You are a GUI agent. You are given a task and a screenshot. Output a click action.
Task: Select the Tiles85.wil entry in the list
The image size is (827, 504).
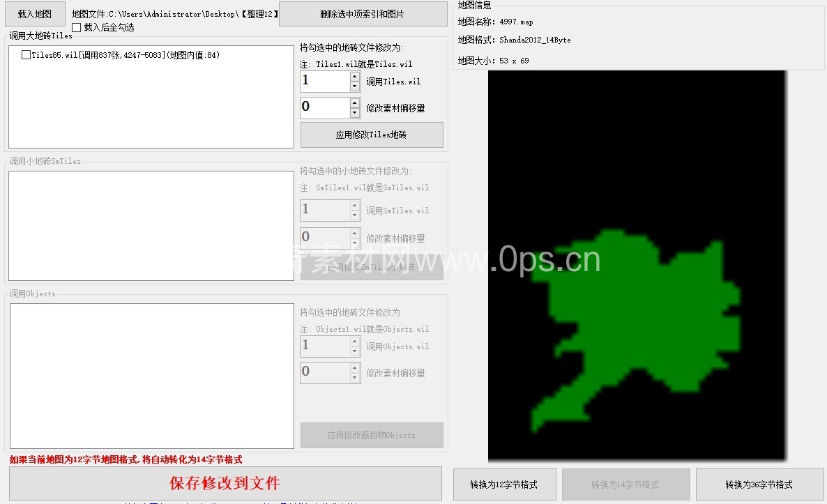pyautogui.click(x=126, y=55)
